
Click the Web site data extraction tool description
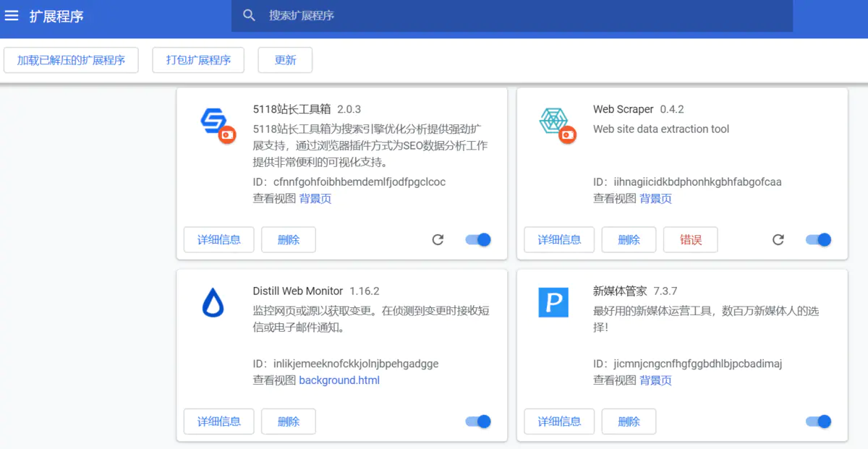point(661,129)
